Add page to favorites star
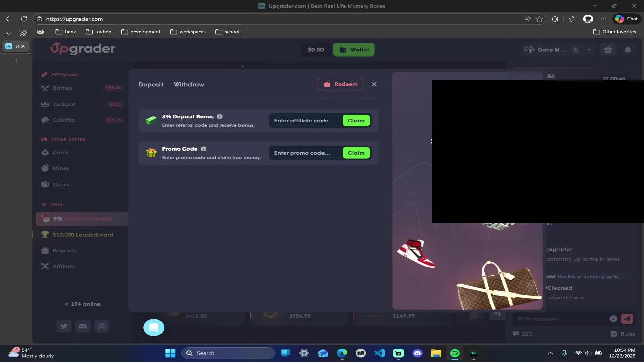 click(x=540, y=19)
